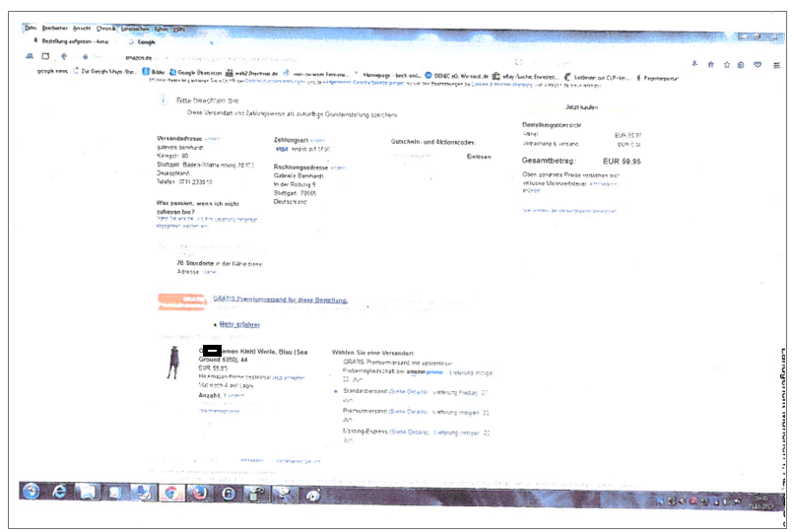Open the Chronik menu
794x532 pixels.
coord(105,29)
